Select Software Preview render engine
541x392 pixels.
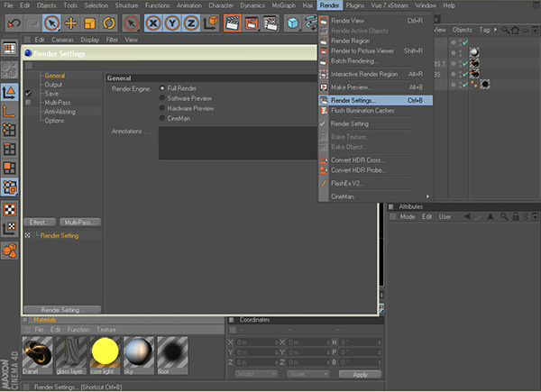pos(161,98)
